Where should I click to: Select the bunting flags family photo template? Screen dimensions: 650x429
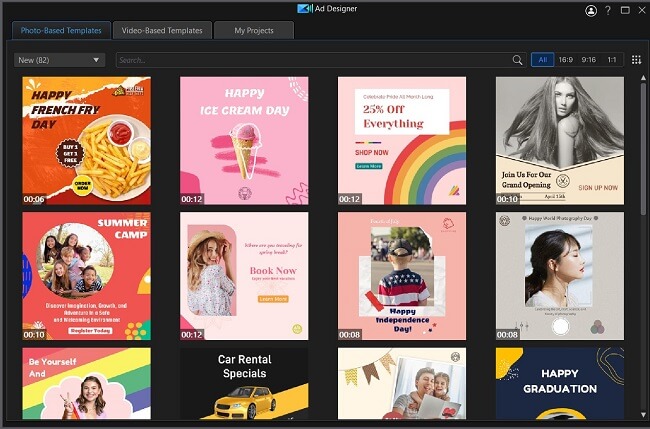[x=402, y=383]
